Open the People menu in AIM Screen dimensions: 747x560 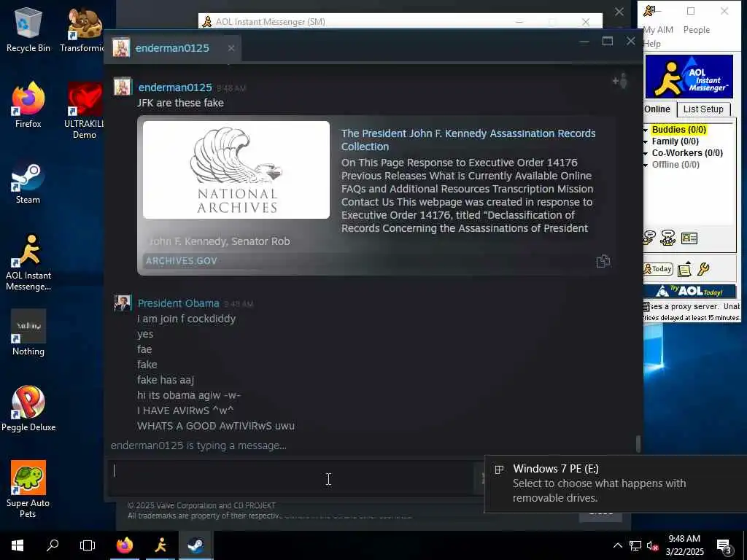click(697, 30)
